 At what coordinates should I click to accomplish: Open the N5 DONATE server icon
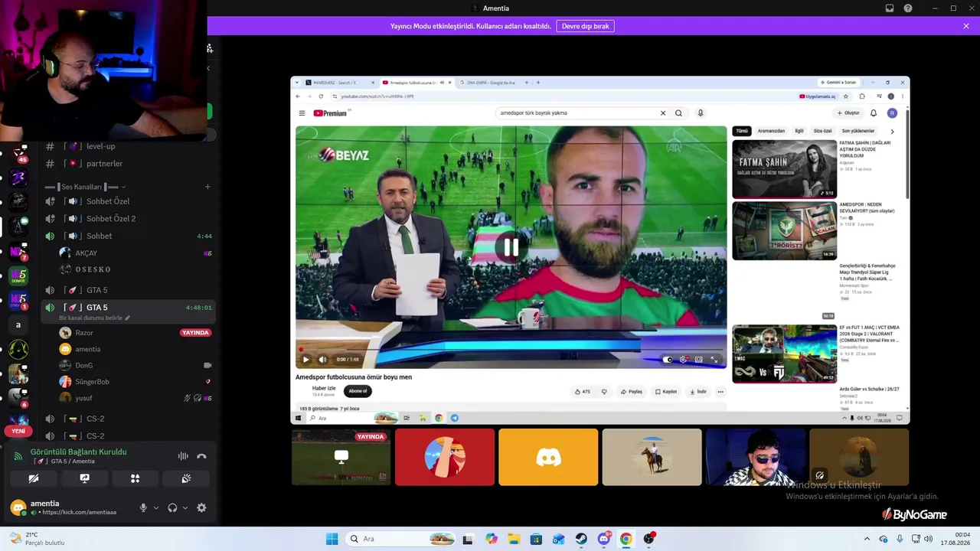(18, 275)
